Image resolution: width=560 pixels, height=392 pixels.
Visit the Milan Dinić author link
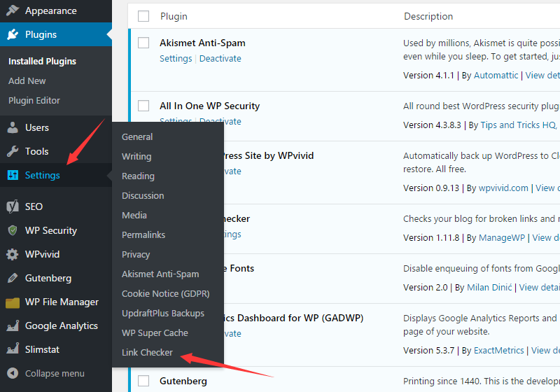(489, 288)
